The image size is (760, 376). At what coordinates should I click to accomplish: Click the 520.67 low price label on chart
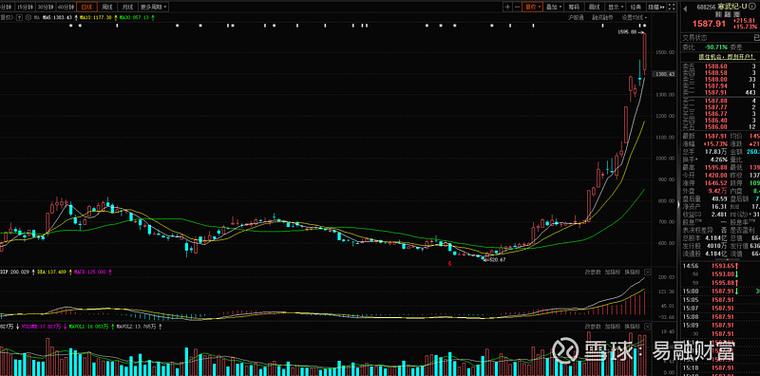click(x=497, y=260)
